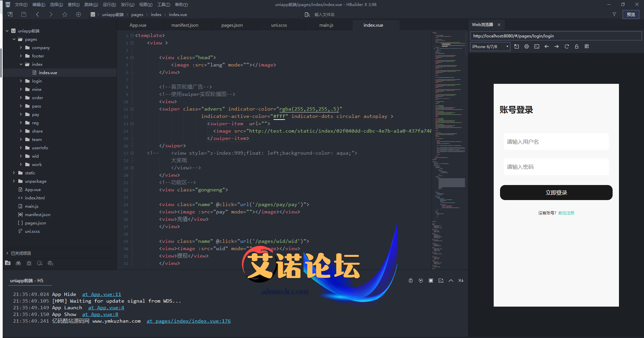Screen dimensions: 644x338
Task: Toggle code fold on line 4
Action: (x=132, y=57)
